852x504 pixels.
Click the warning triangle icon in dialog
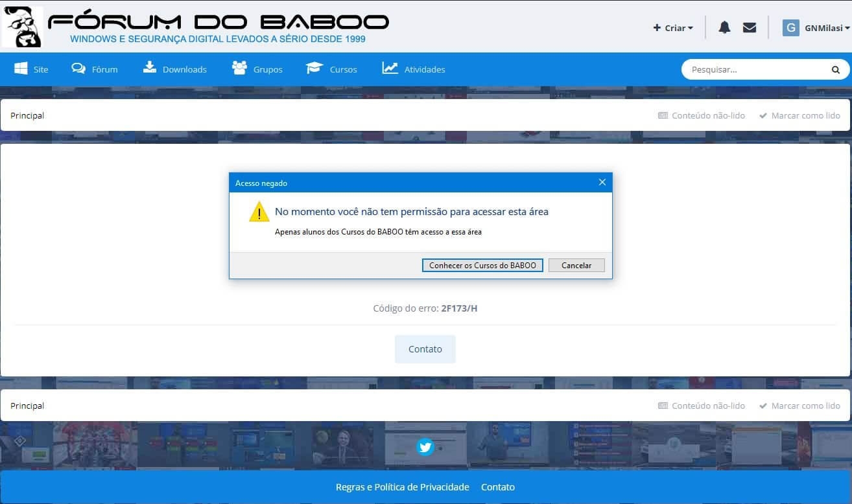coord(259,212)
